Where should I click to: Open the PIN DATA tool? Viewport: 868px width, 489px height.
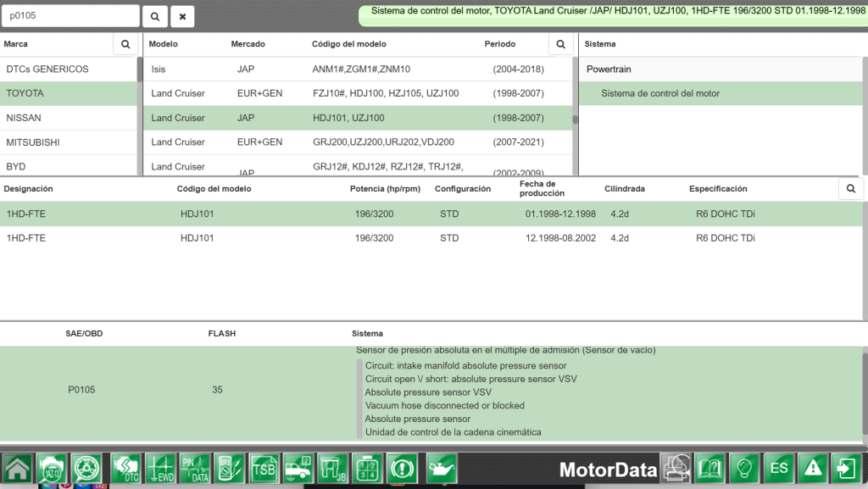click(195, 469)
